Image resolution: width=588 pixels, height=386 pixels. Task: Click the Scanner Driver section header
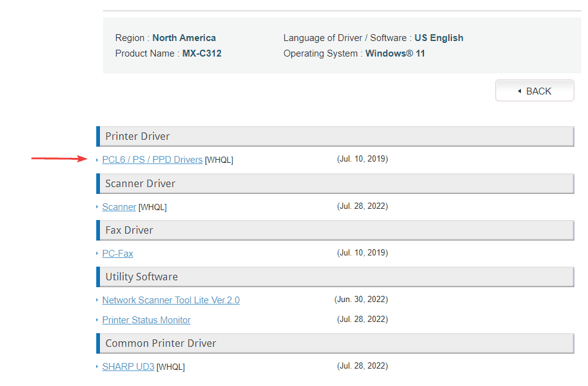pos(140,183)
